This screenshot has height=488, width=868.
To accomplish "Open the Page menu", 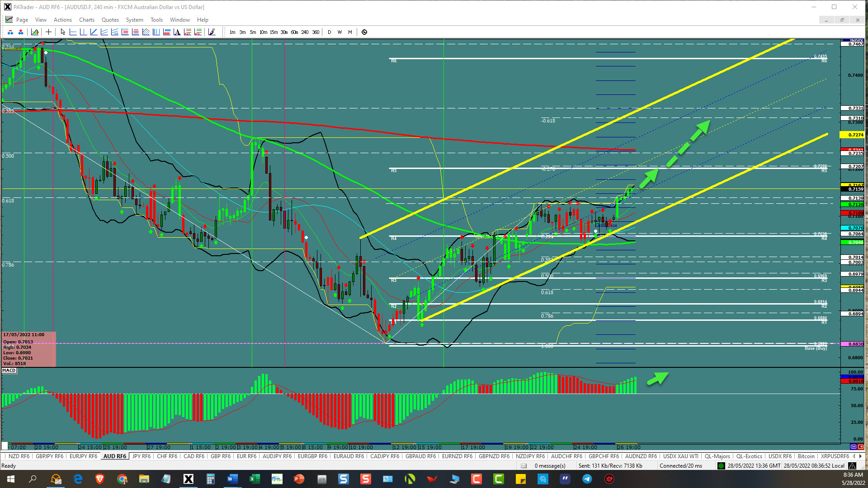I will coord(22,20).
